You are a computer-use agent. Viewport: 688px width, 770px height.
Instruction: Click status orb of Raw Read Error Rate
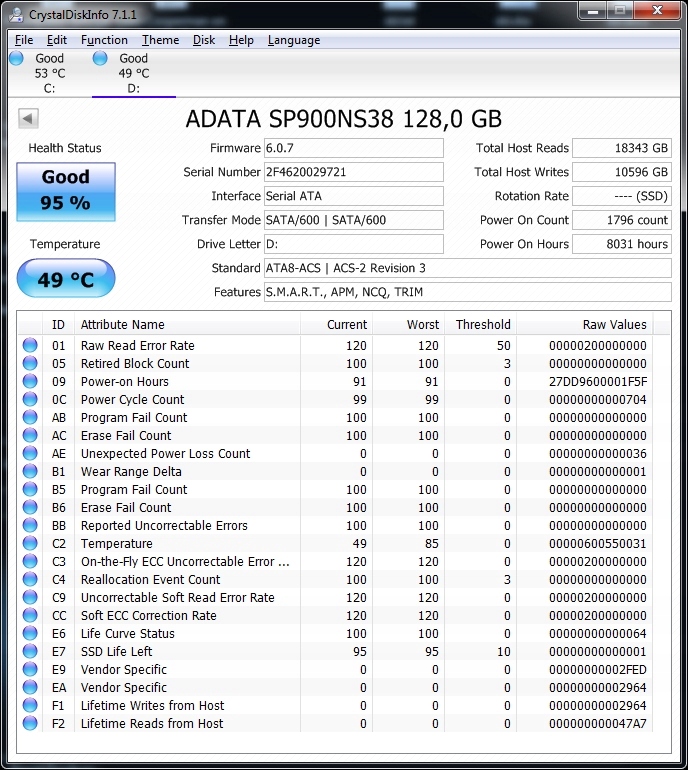click(30, 345)
